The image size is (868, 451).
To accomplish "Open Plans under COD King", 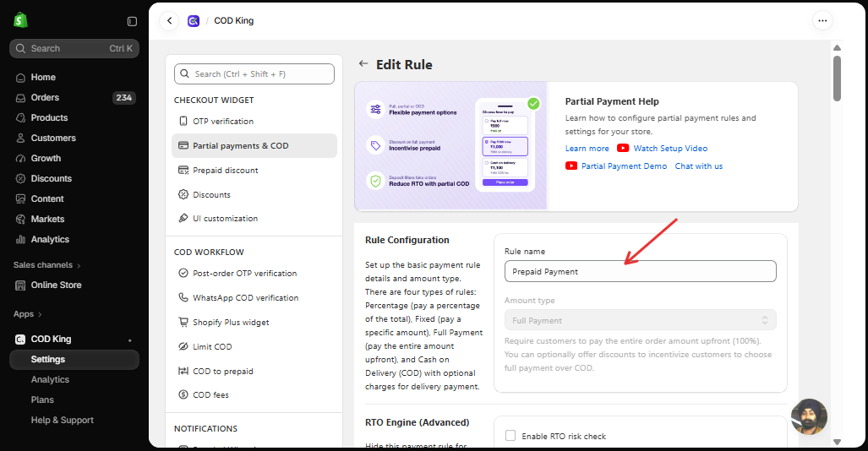I will 74,400.
